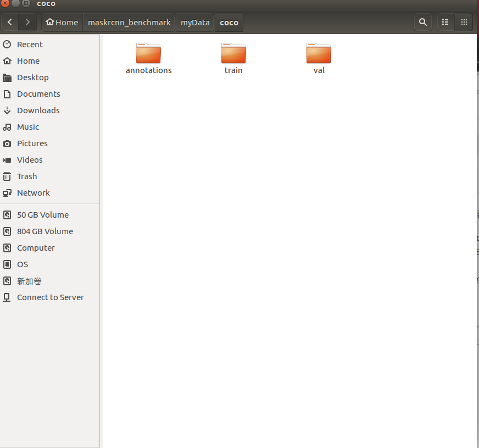Select the val folder icon

[x=319, y=53]
